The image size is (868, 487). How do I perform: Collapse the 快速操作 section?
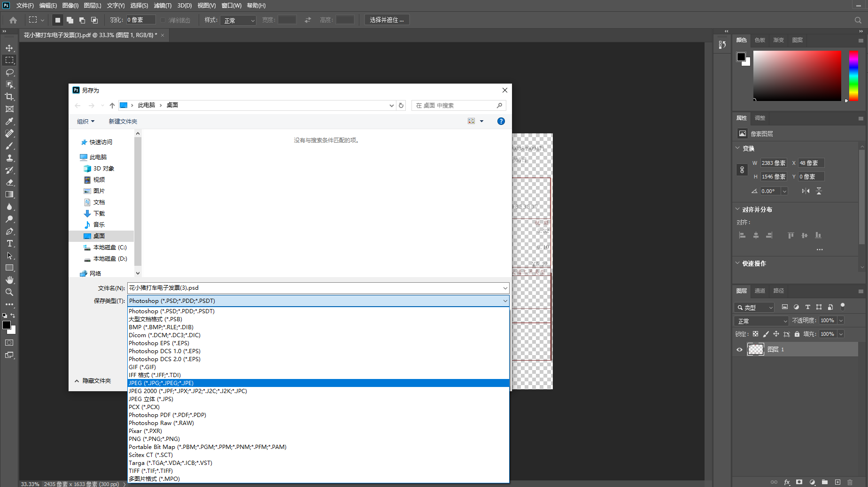(x=737, y=263)
